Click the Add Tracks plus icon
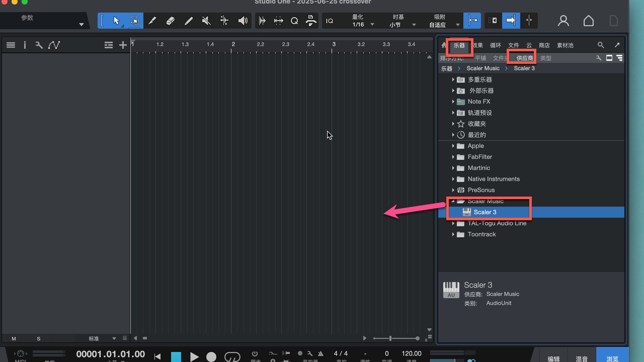 123,45
